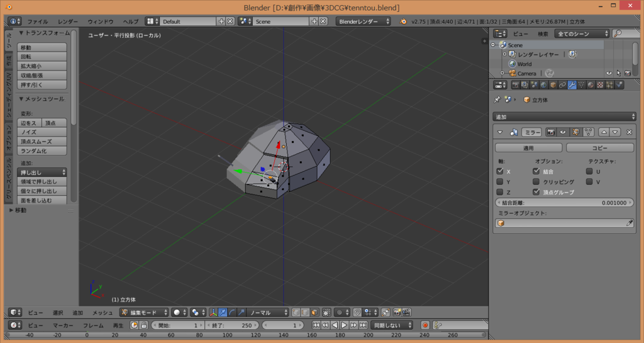Enable texture U mirroring checkbox
Viewport: 644px width, 343px height.
pyautogui.click(x=589, y=171)
